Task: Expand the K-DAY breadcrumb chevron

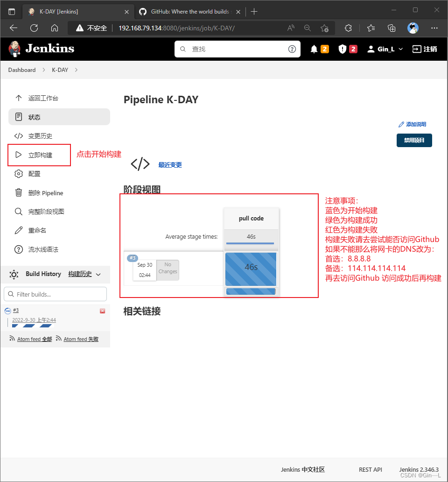Action: tap(76, 70)
